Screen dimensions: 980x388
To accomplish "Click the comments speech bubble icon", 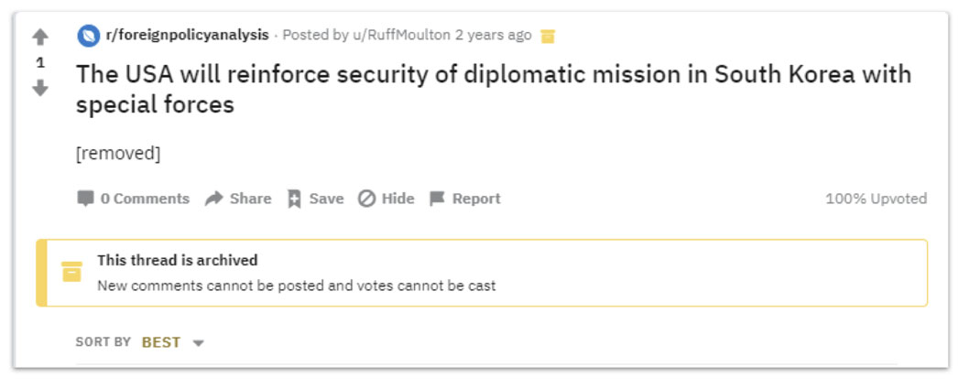I will coord(85,199).
